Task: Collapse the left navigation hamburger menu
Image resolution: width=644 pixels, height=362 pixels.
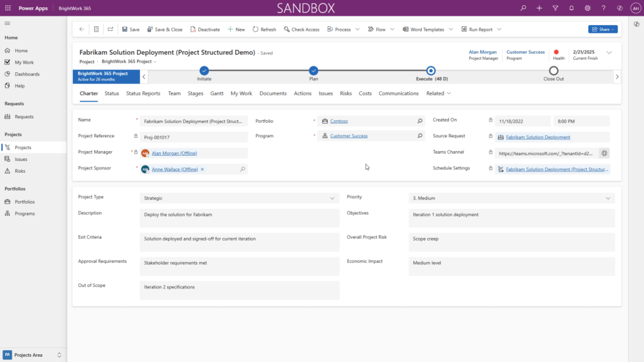Action: (x=8, y=23)
